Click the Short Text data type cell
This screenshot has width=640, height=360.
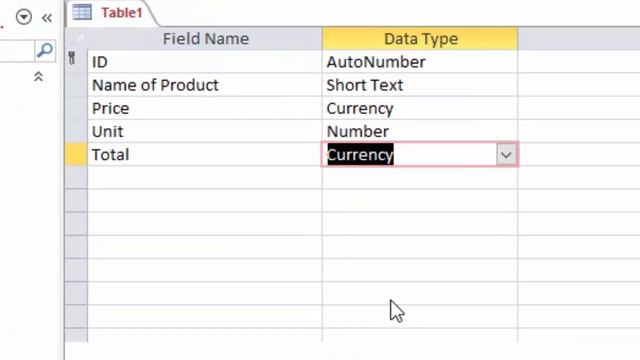(420, 85)
